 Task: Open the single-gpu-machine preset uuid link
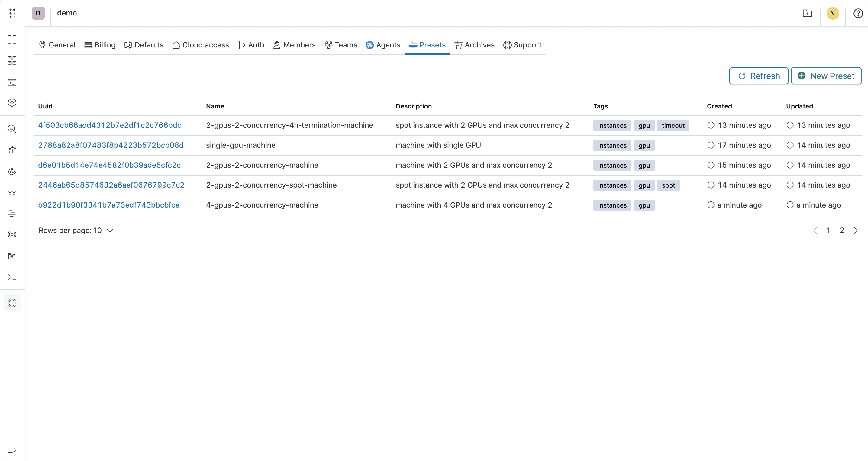[x=111, y=145]
